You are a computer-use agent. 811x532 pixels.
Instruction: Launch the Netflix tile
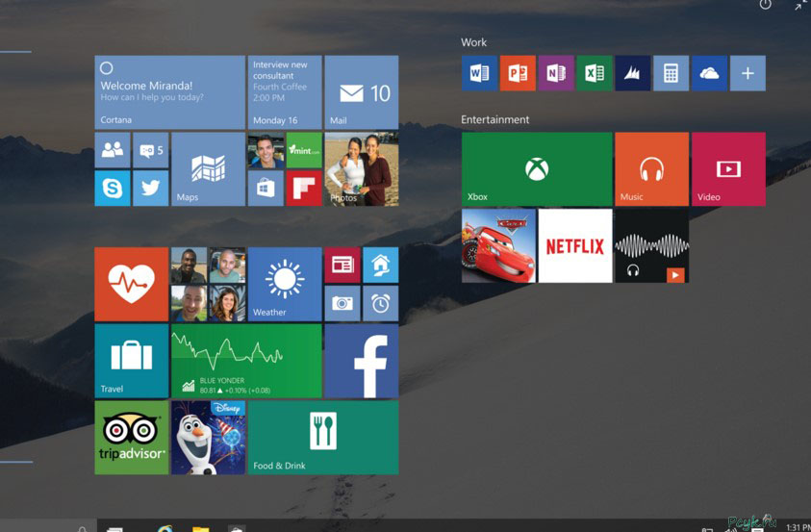click(575, 245)
